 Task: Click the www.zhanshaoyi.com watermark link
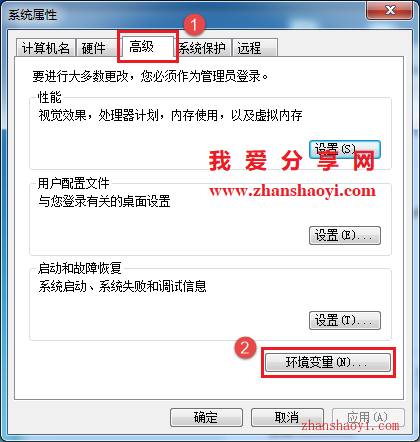[x=292, y=191]
